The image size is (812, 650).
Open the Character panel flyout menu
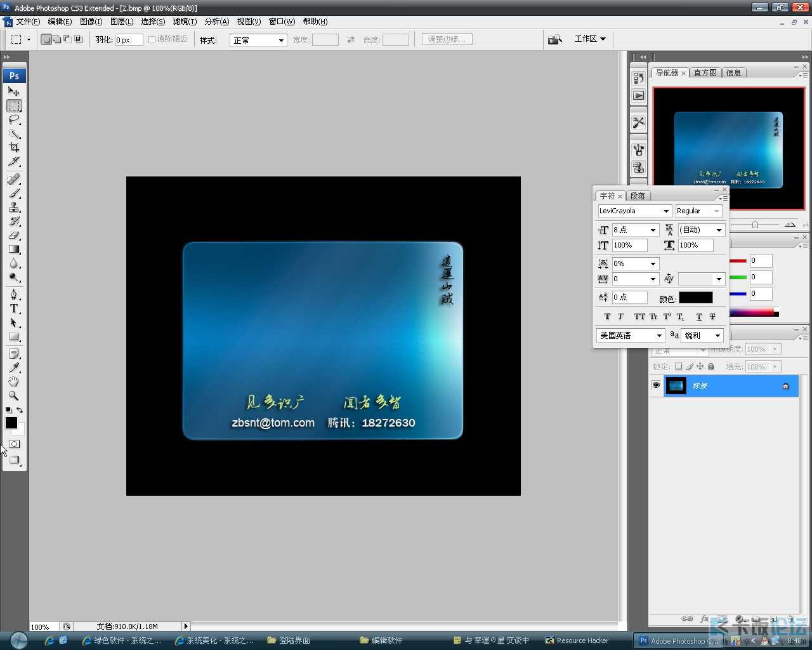pyautogui.click(x=723, y=198)
